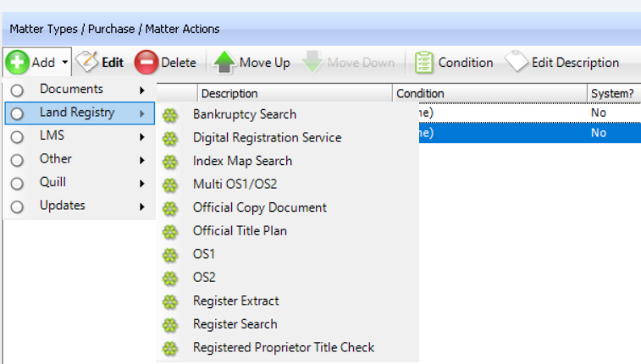Select Index Map Search option
This screenshot has height=364, width=641.
[x=242, y=161]
